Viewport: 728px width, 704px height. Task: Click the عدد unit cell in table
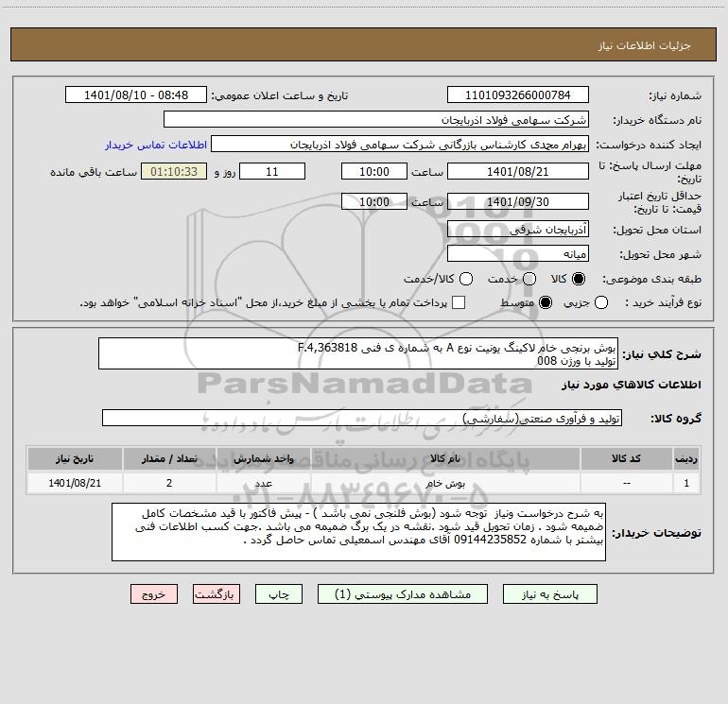coord(263,483)
